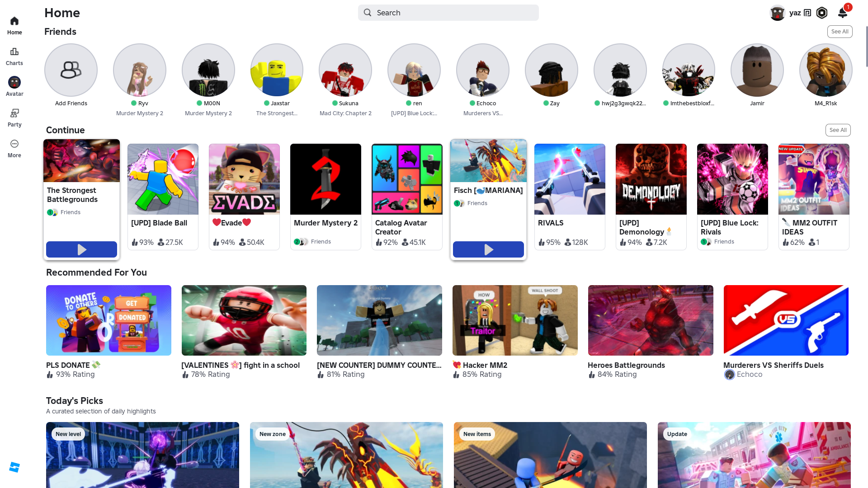This screenshot has height=488, width=868.
Task: Click the page vertical scrollbar
Action: point(866,47)
